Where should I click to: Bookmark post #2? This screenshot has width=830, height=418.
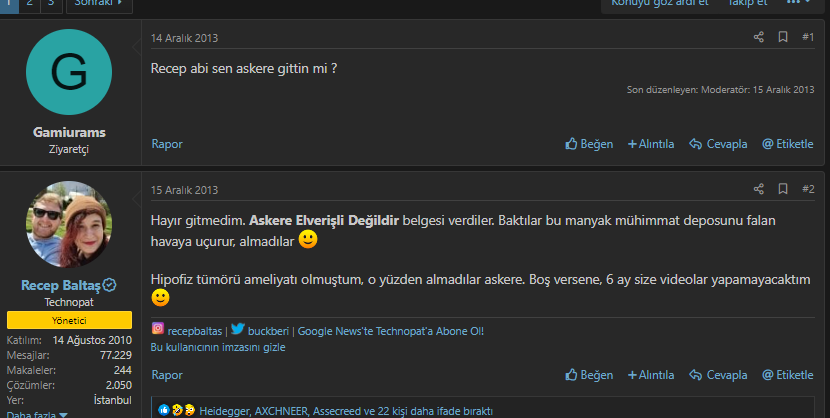click(x=783, y=188)
